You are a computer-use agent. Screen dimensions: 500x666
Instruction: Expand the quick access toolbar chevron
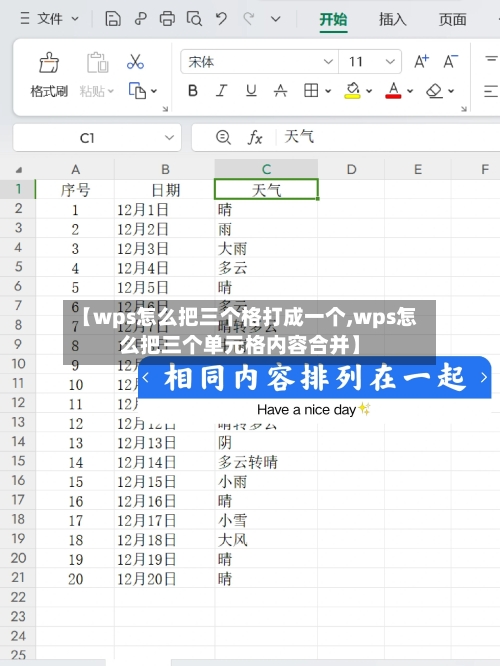[x=276, y=19]
